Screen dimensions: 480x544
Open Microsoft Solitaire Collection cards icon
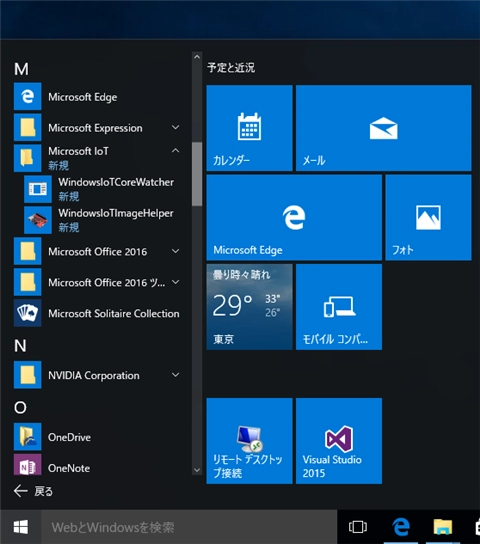(27, 313)
